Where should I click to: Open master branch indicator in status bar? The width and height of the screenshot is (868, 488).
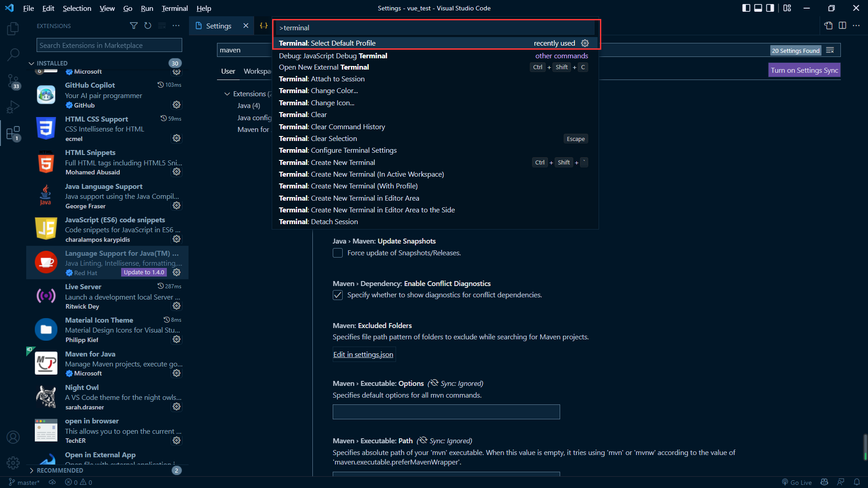coord(24,482)
